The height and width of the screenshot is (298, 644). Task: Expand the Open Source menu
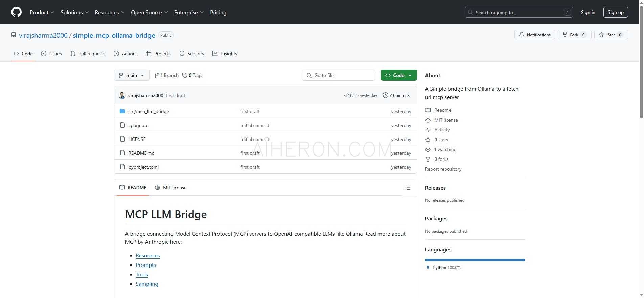point(149,12)
